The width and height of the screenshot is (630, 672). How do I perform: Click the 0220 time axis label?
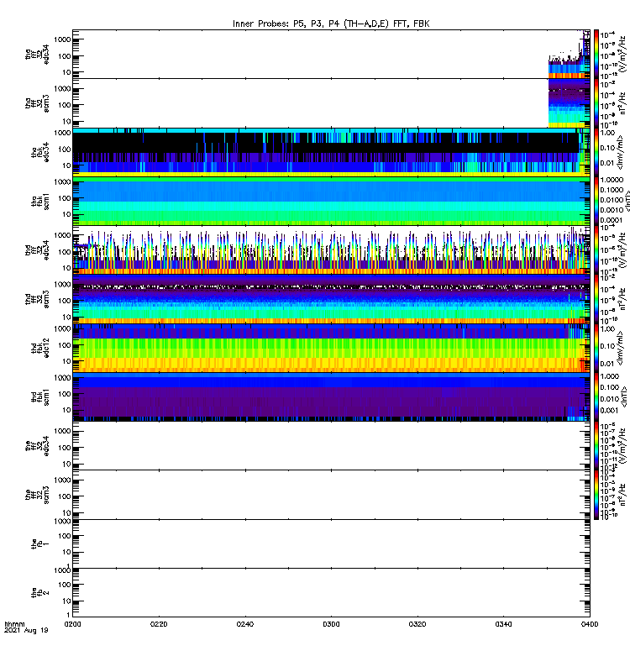[159, 624]
